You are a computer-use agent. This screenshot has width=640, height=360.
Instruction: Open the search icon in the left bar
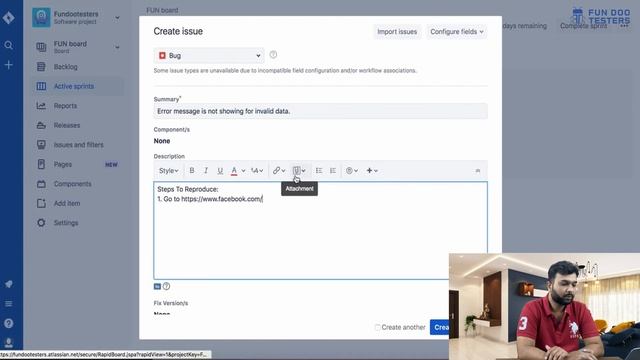pos(8,45)
